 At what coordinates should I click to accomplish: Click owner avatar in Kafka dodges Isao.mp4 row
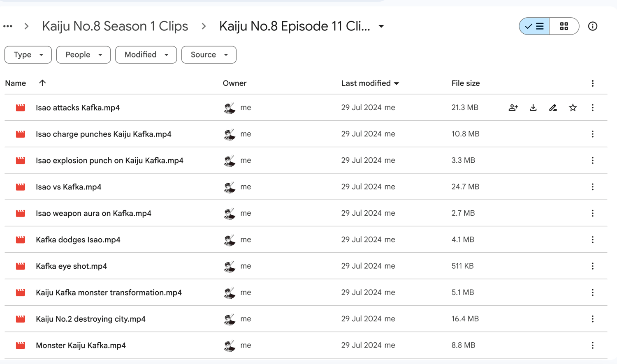230,240
